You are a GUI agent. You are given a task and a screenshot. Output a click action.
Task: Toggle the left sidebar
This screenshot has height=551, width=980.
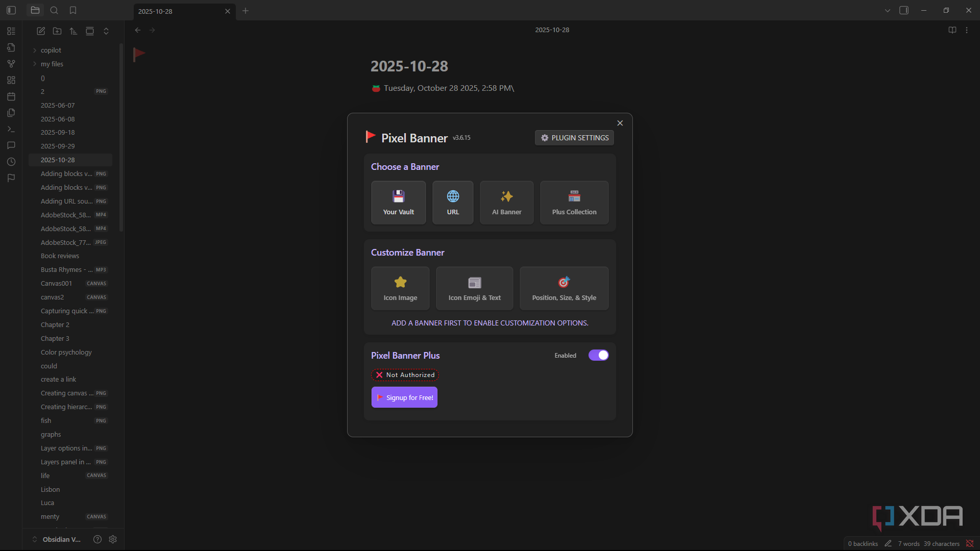pyautogui.click(x=11, y=10)
